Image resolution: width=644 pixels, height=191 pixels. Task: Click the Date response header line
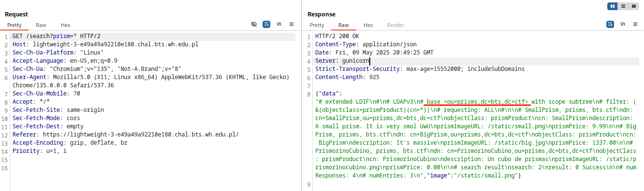pyautogui.click(x=374, y=53)
